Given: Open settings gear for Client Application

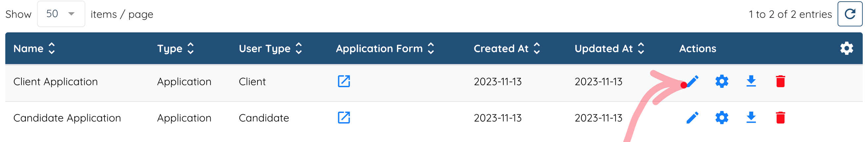Looking at the screenshot, I should [x=722, y=82].
